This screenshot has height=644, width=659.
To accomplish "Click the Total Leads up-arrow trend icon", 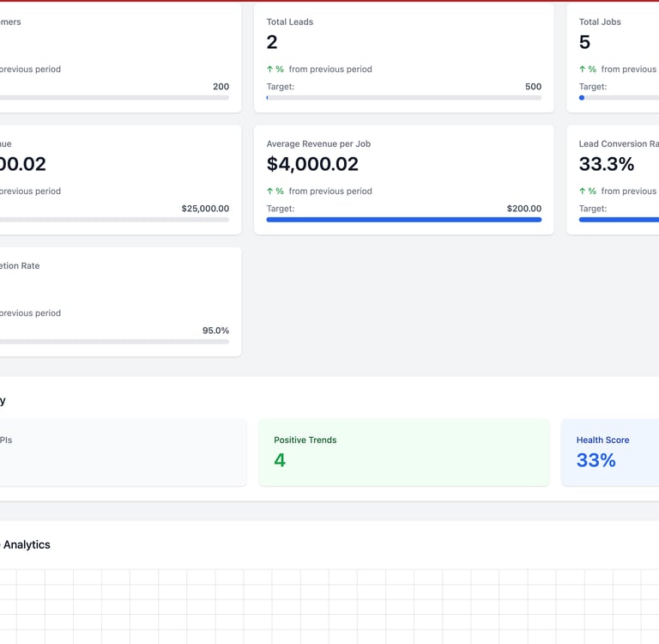I will [270, 70].
